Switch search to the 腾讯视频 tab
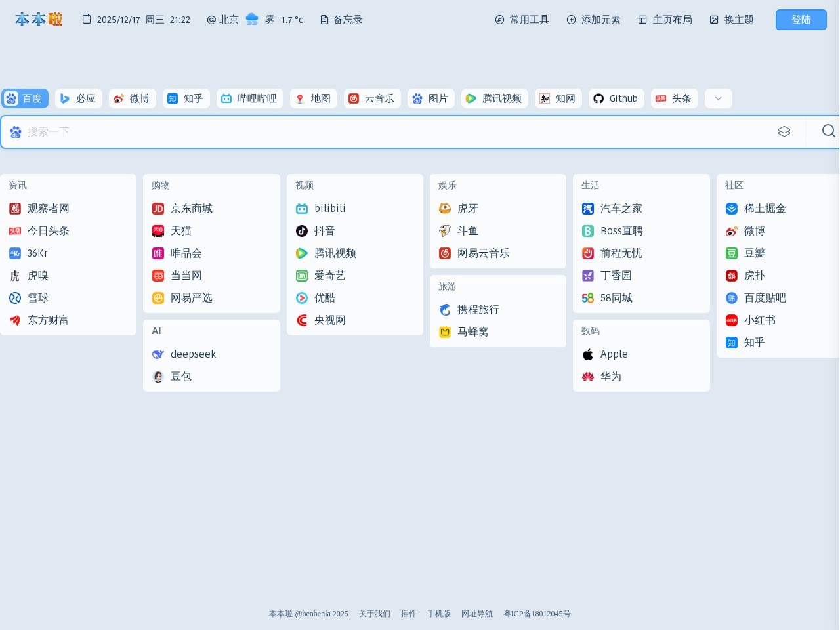840x630 pixels. (494, 98)
